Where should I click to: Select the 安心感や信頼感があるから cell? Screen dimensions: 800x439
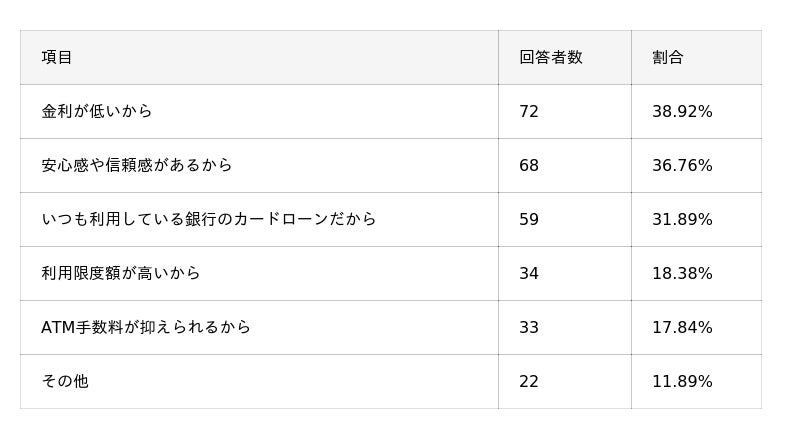[137, 166]
